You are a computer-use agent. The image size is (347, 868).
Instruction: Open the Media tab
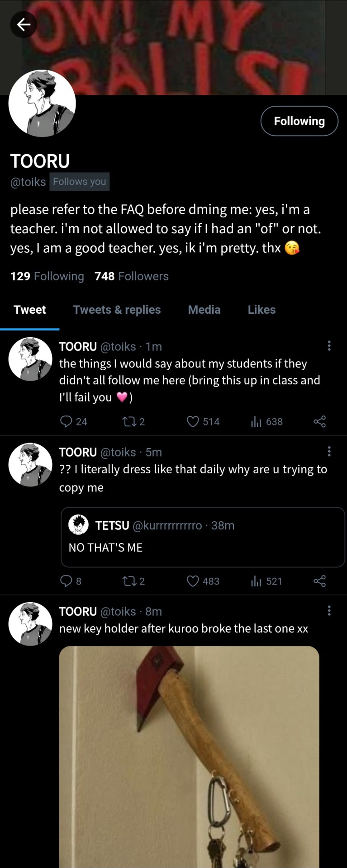(x=204, y=310)
